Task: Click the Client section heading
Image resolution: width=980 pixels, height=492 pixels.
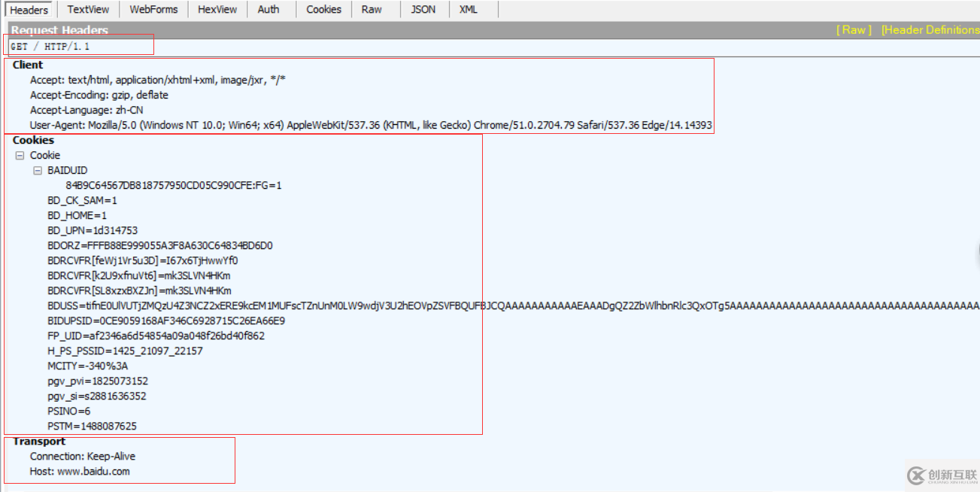Action: pos(28,65)
